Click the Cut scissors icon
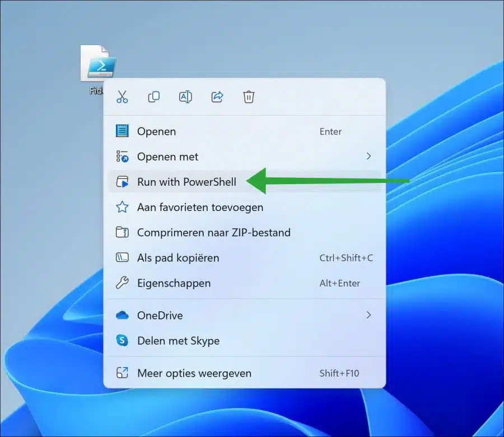Image resolution: width=504 pixels, height=437 pixels. (122, 97)
